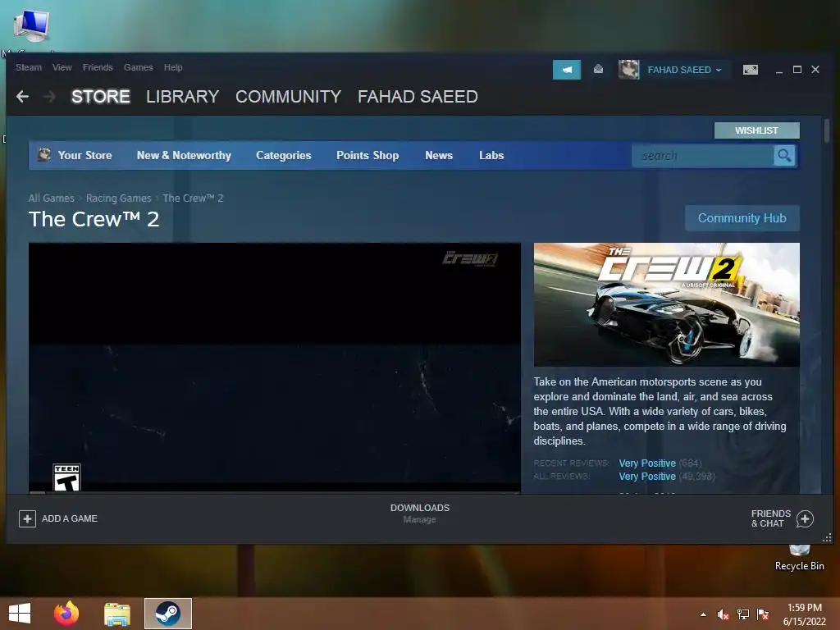Switch to the Store tab
This screenshot has width=840, height=630.
tap(101, 97)
